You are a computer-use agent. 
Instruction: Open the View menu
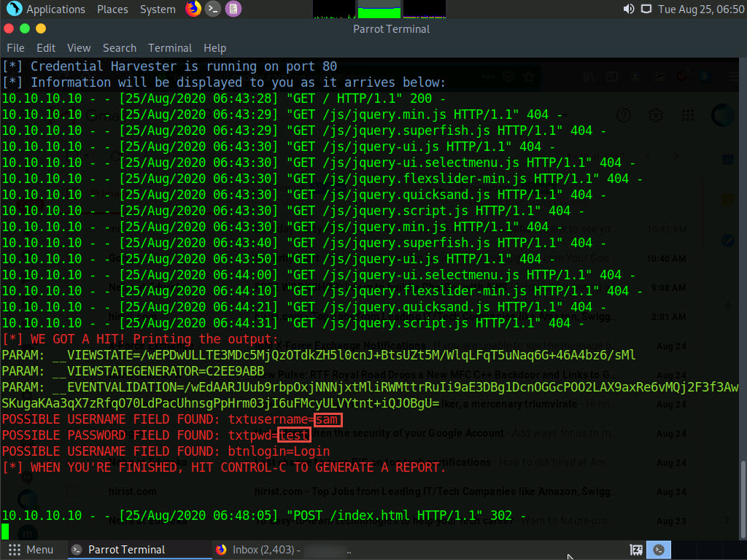[x=79, y=48]
